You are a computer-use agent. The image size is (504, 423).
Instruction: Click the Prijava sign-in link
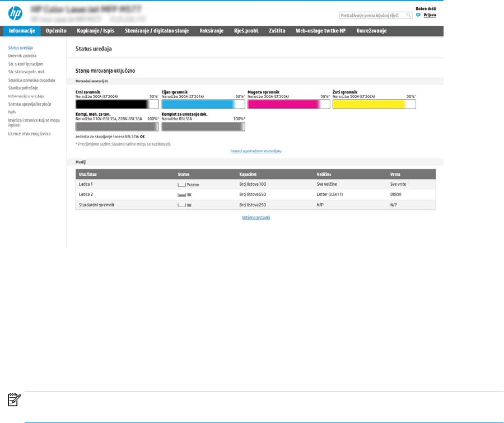click(430, 15)
